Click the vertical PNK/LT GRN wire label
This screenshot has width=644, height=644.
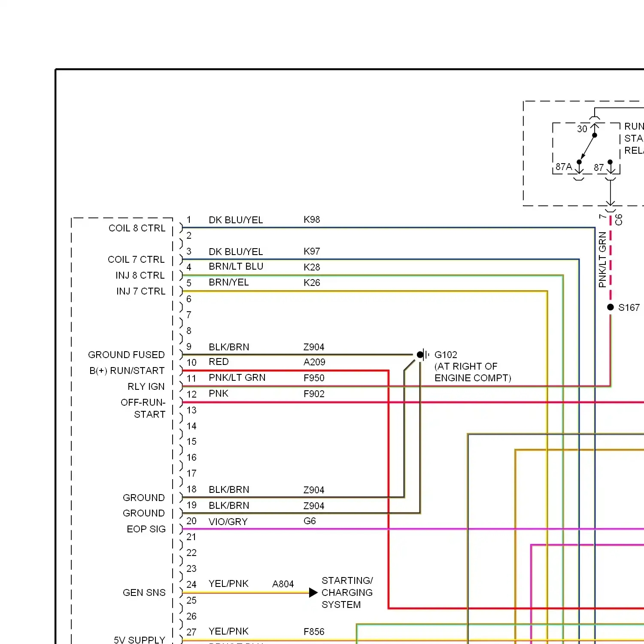click(602, 260)
